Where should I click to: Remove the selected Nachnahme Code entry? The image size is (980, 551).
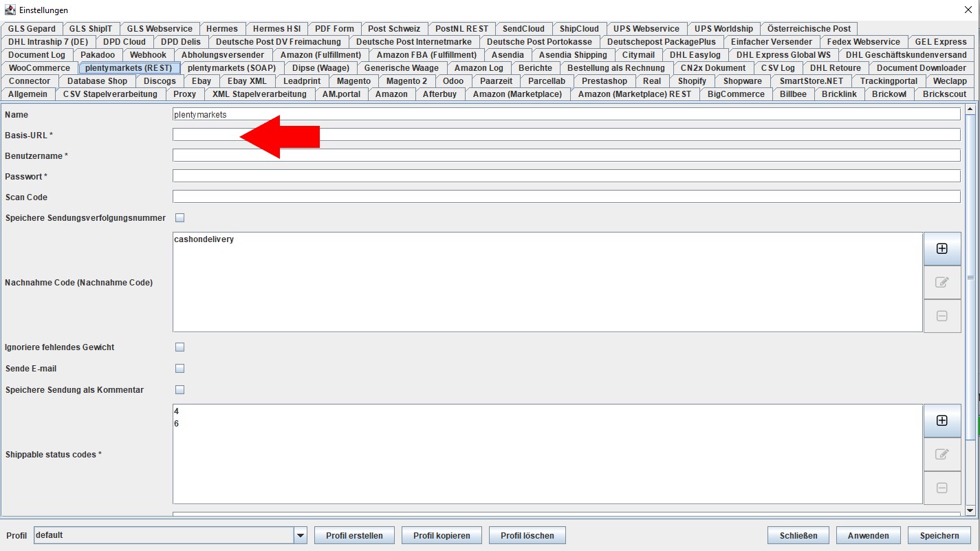tap(942, 316)
